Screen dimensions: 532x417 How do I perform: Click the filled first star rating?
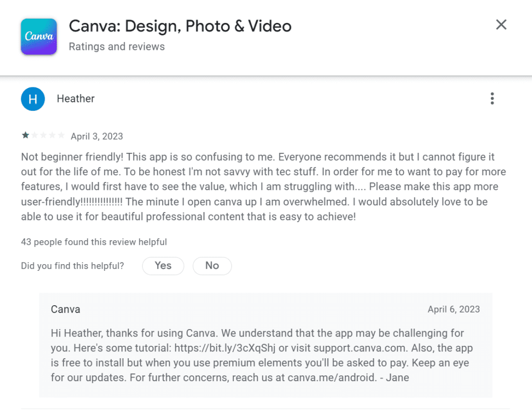click(25, 136)
